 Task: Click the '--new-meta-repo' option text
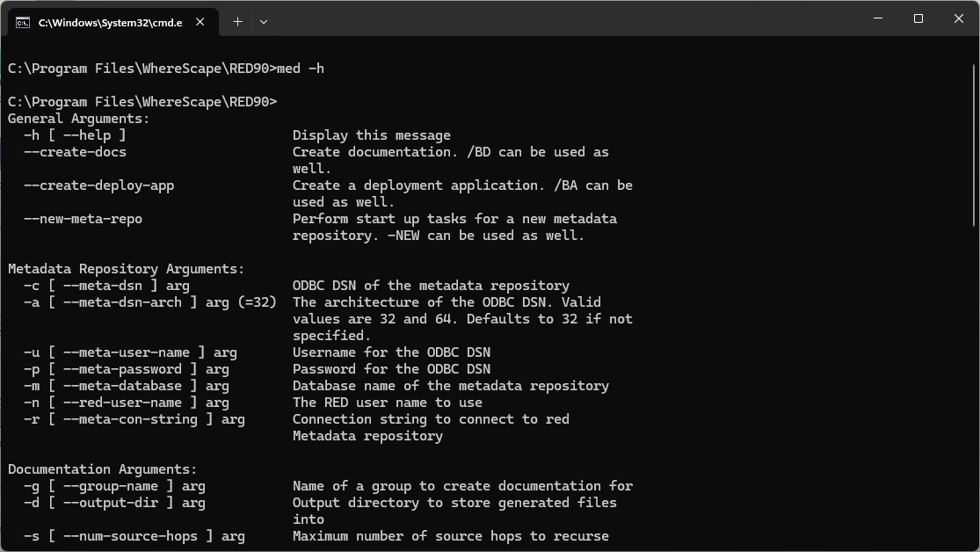point(83,219)
